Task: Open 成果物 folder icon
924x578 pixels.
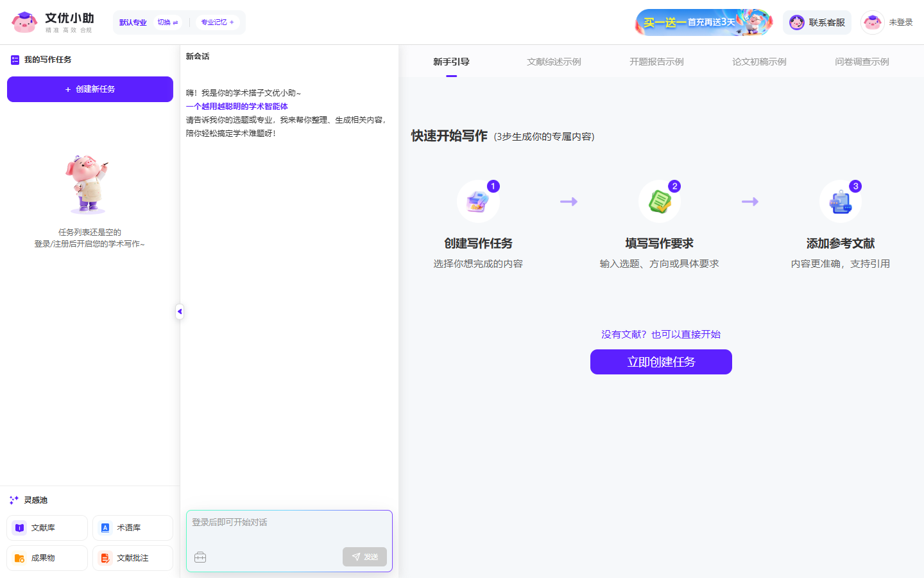Action: [x=19, y=558]
